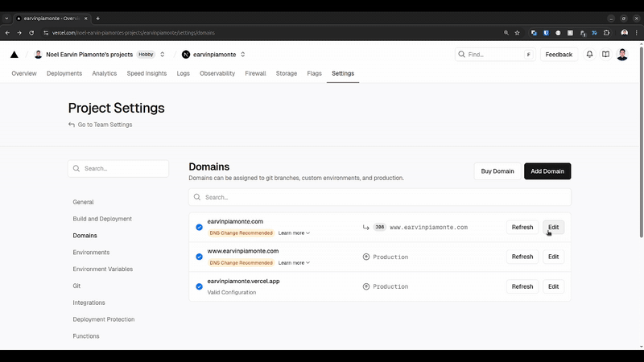This screenshot has width=644, height=362.
Task: Open the notifications bell
Action: click(x=589, y=55)
